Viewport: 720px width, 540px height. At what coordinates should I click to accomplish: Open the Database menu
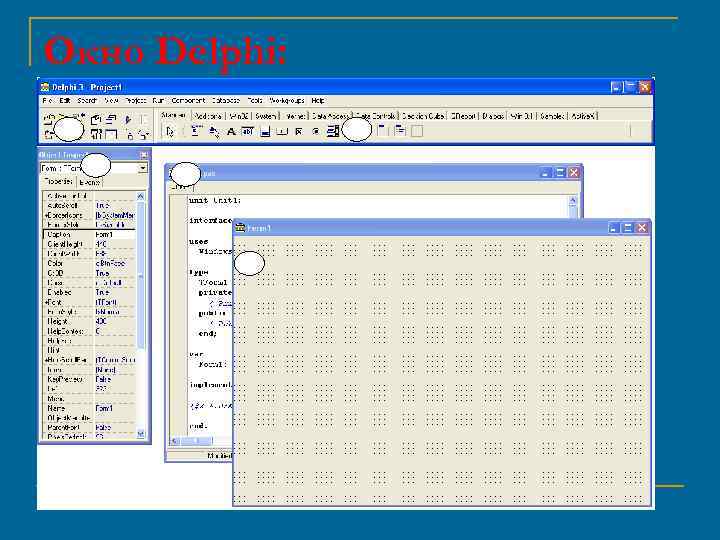click(x=225, y=101)
